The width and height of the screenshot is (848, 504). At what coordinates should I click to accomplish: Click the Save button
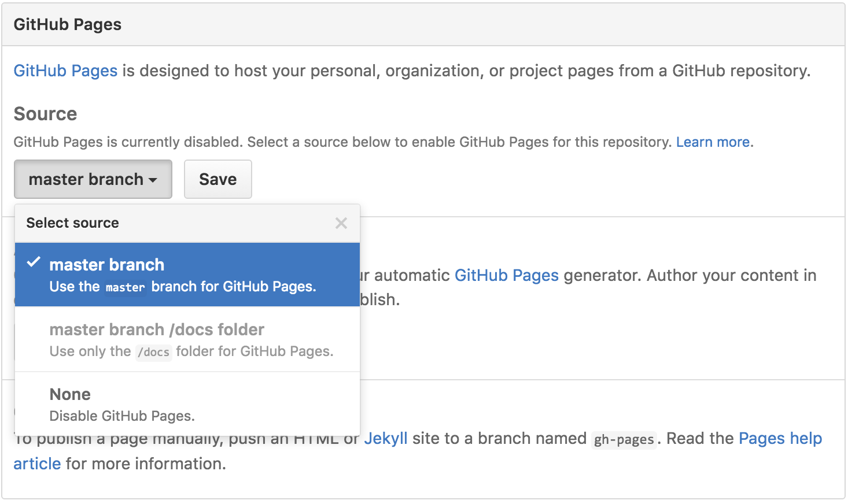tap(218, 179)
